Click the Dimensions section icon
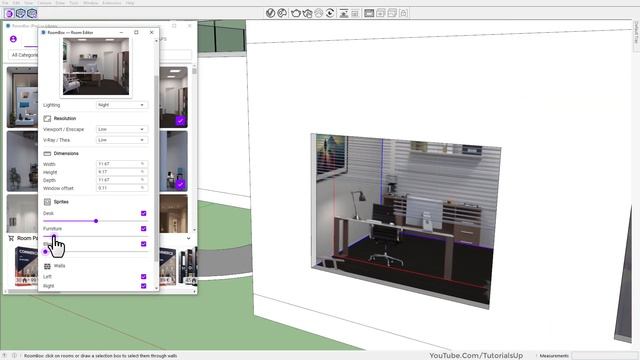The image size is (640, 360). pos(47,153)
